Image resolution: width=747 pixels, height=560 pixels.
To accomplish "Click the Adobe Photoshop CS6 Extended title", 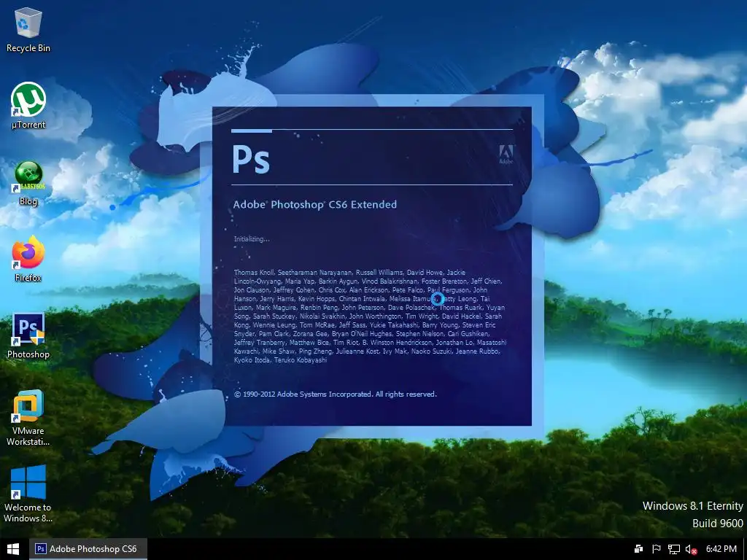I will point(315,205).
